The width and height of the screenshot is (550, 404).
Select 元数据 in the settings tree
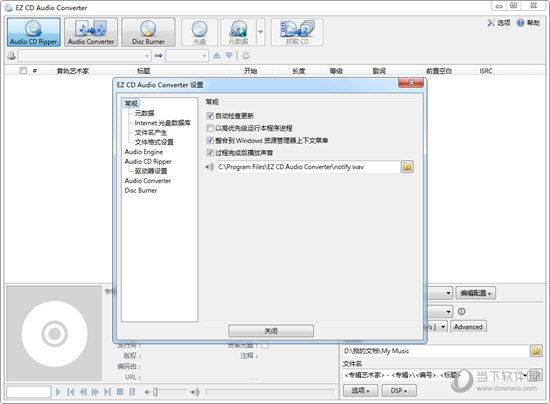(x=144, y=113)
